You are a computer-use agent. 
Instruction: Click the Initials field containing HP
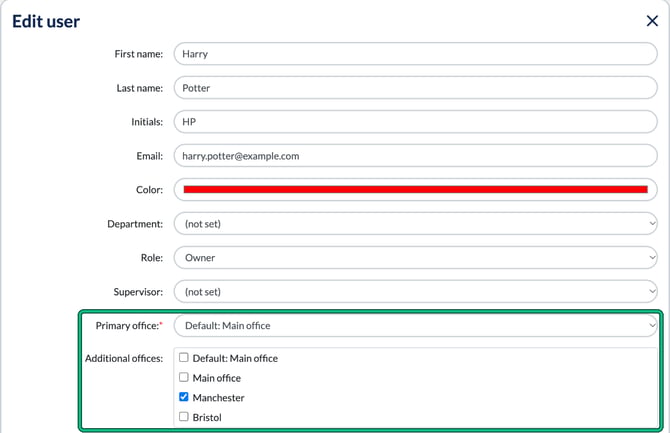415,122
